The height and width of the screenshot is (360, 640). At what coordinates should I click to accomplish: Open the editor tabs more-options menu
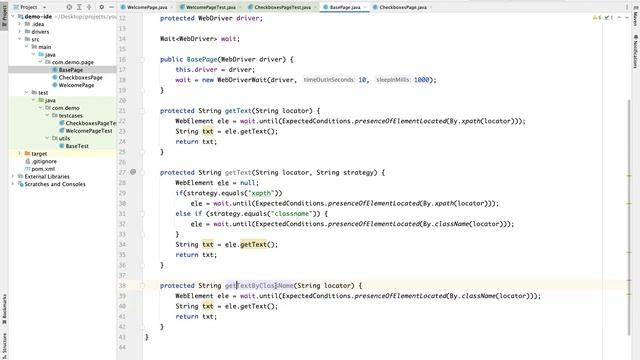tap(627, 7)
